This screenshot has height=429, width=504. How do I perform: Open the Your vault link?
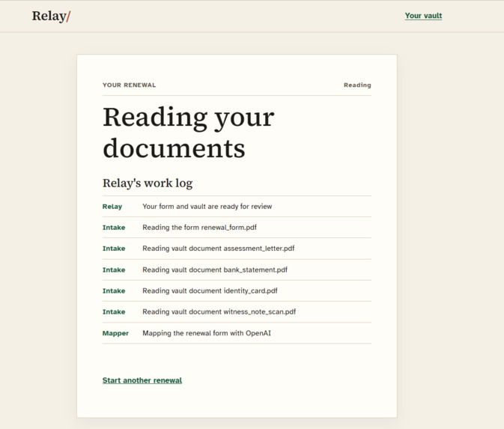(x=423, y=16)
